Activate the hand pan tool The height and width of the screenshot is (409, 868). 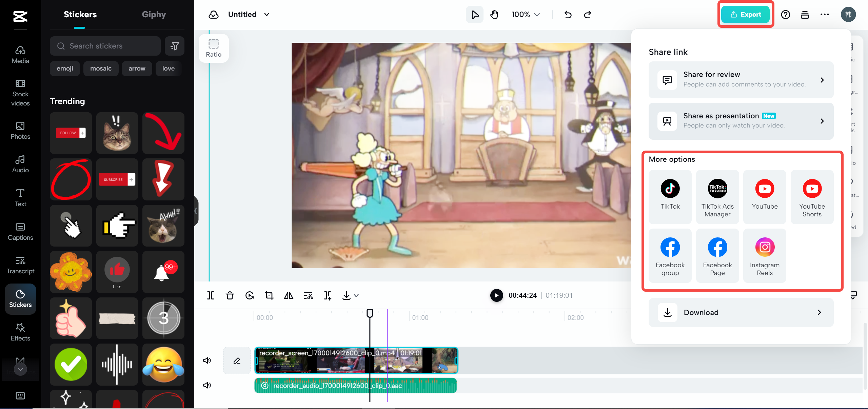pyautogui.click(x=494, y=15)
